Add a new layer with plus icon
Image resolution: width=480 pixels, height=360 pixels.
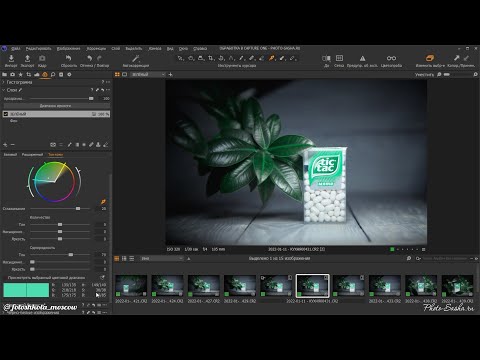pyautogui.click(x=5, y=145)
